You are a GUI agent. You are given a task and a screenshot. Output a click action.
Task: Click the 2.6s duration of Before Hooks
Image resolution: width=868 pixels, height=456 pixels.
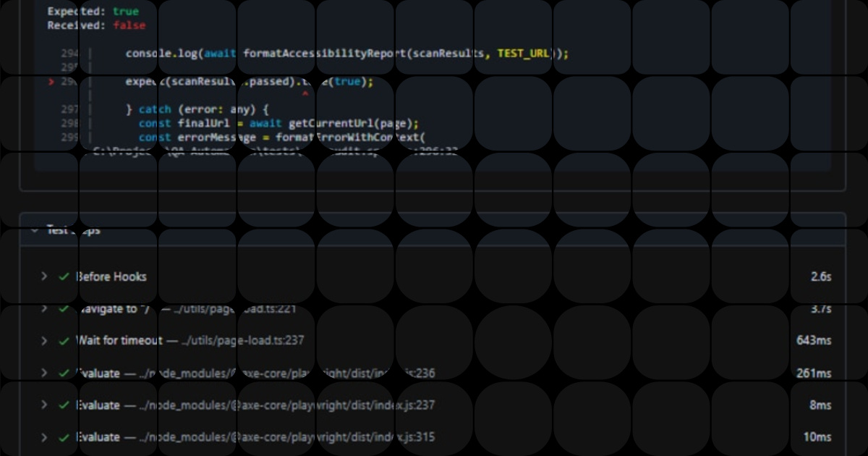[821, 276]
